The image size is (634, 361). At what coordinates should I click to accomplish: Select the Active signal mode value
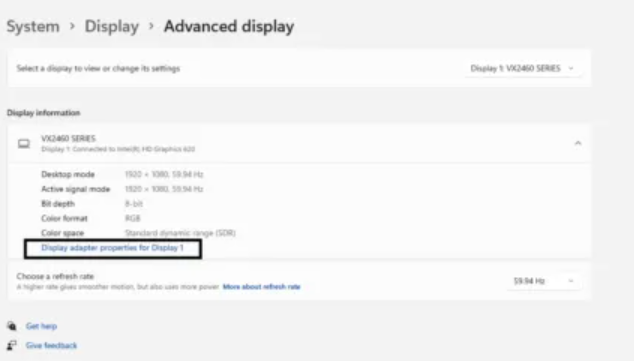164,189
